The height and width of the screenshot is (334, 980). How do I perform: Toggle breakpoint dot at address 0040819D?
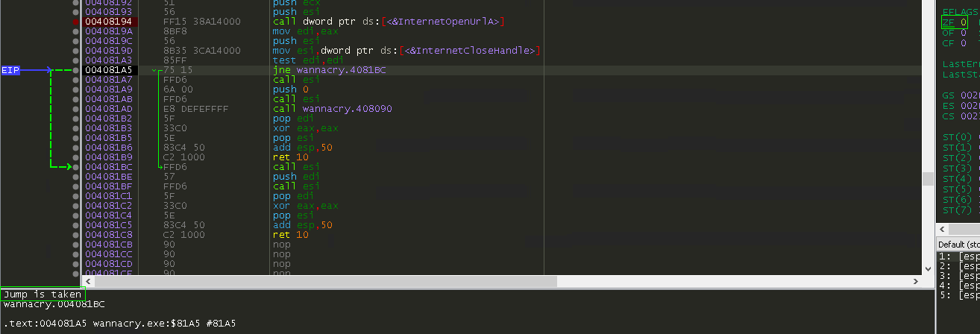point(76,51)
